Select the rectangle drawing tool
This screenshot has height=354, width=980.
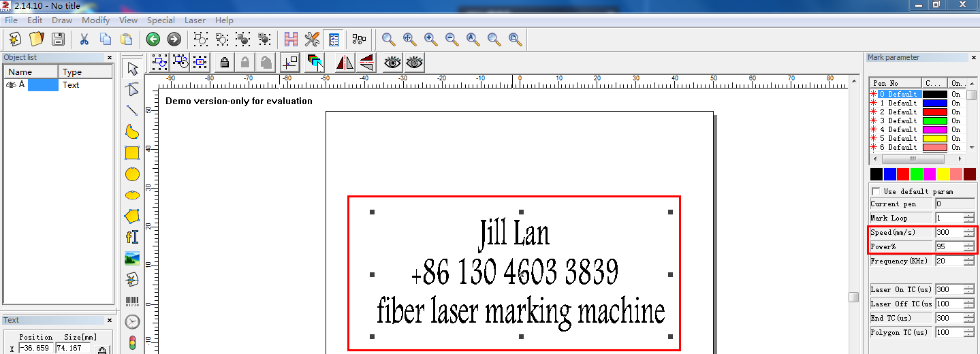pyautogui.click(x=132, y=153)
